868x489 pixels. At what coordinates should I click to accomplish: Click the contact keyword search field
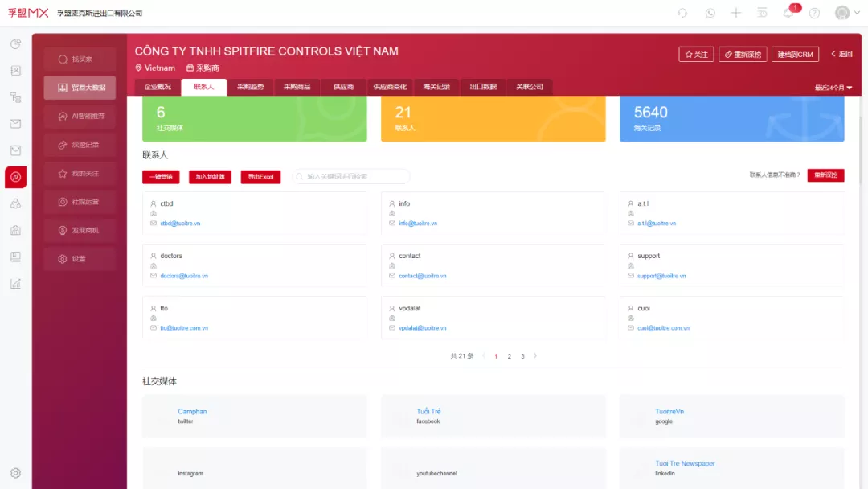[354, 176]
